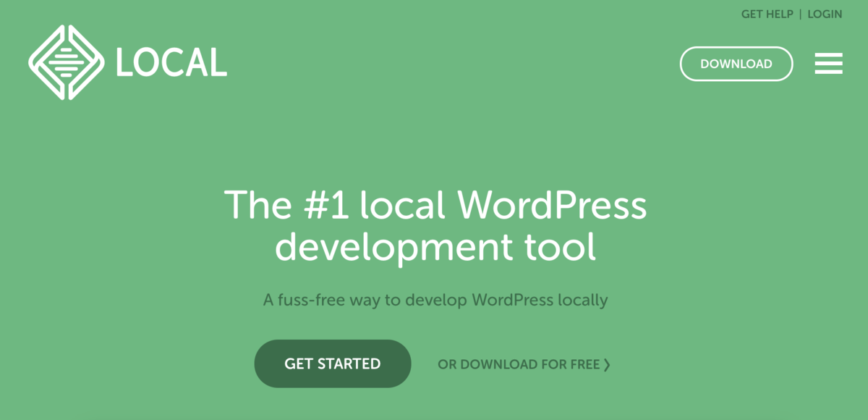
Task: Click the subtitle "A fuss-free way to develop WordPress locally"
Action: tap(435, 300)
